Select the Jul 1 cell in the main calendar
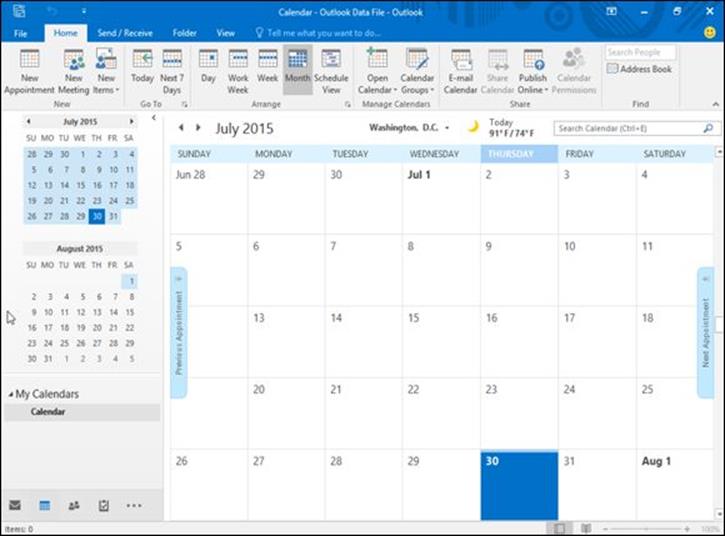Image resolution: width=725 pixels, height=536 pixels. coord(441,198)
